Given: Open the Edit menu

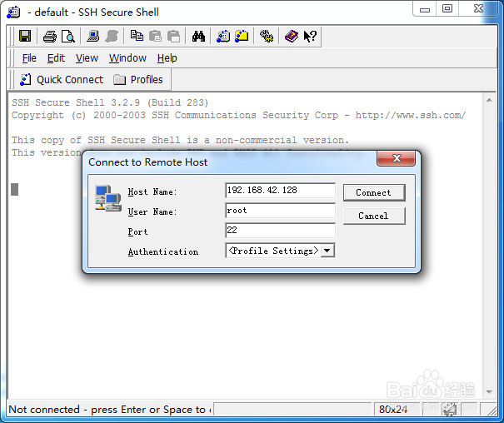Looking at the screenshot, I should 56,58.
